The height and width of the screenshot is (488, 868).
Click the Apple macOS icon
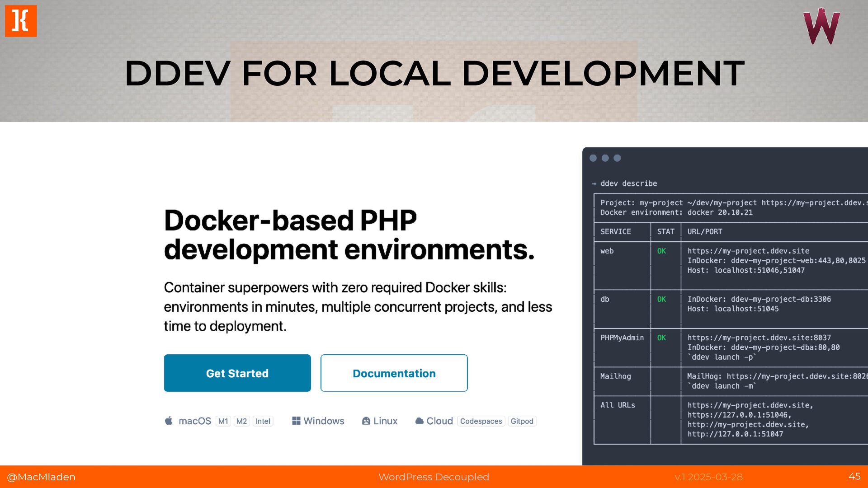169,421
